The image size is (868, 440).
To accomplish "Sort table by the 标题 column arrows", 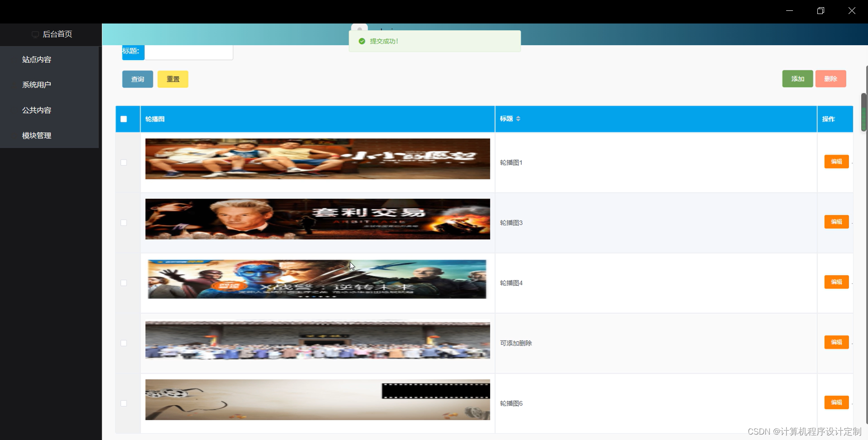I will coord(518,119).
